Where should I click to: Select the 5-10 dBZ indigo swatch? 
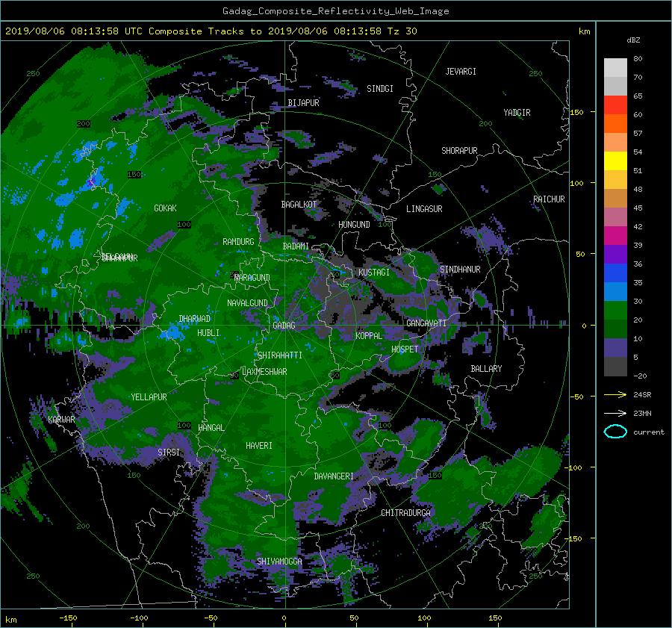615,348
